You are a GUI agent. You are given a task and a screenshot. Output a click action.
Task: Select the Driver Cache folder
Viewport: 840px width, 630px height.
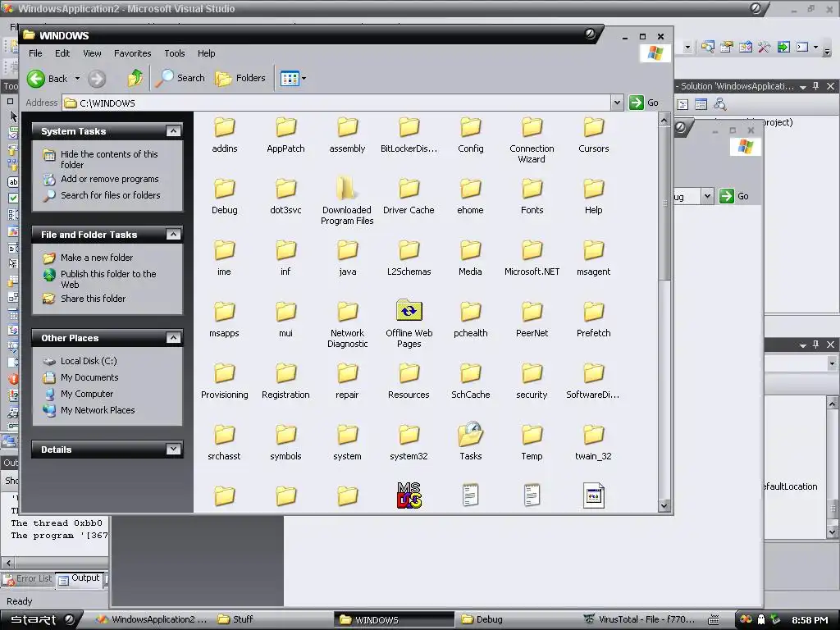409,197
